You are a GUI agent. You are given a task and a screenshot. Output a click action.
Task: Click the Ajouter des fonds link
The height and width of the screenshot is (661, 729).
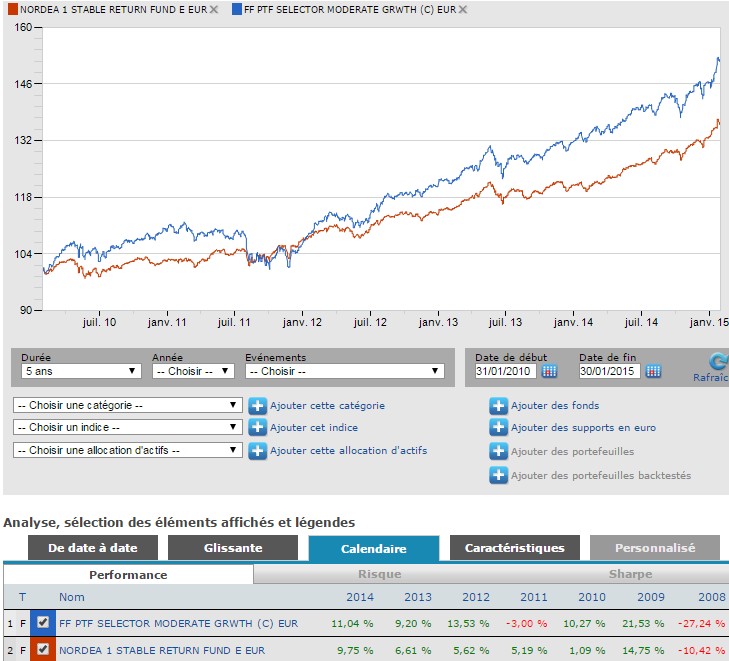pos(555,406)
